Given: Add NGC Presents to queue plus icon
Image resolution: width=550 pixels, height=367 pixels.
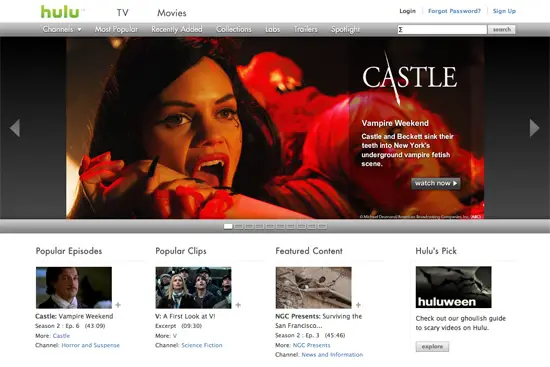Looking at the screenshot, I should coord(358,305).
